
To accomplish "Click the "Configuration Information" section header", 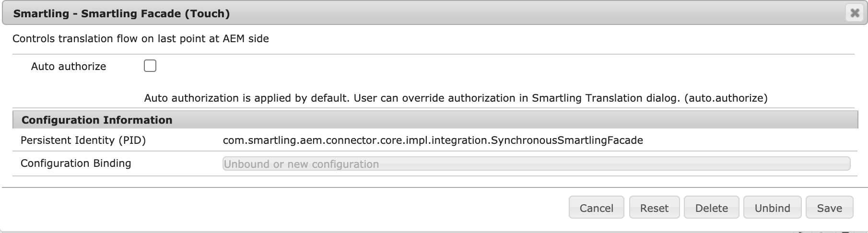I will [97, 120].
